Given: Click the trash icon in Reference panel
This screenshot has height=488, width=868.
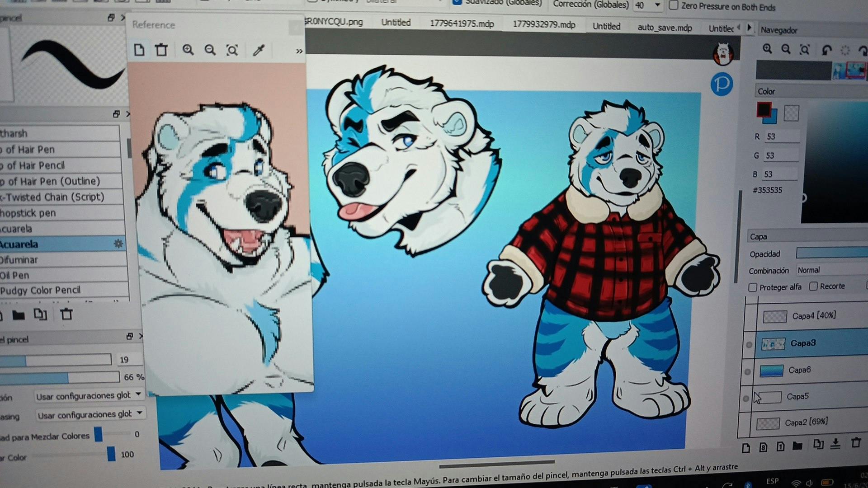Looking at the screenshot, I should 161,50.
